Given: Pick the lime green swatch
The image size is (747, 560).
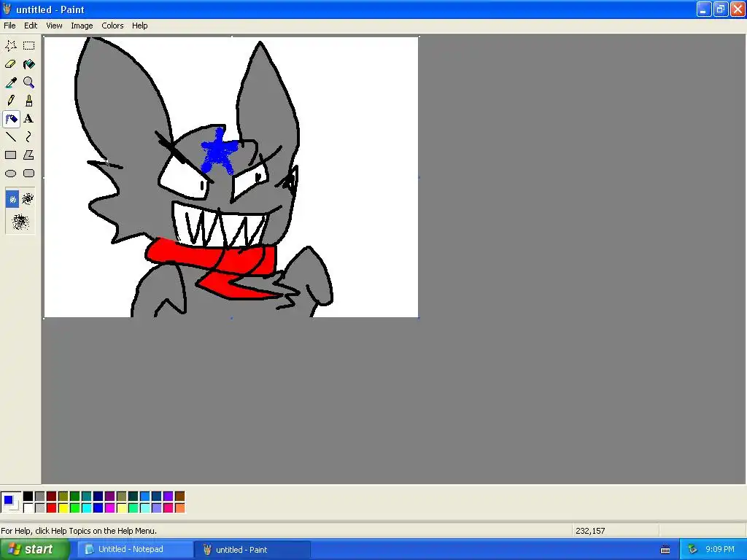Looking at the screenshot, I should (75, 508).
